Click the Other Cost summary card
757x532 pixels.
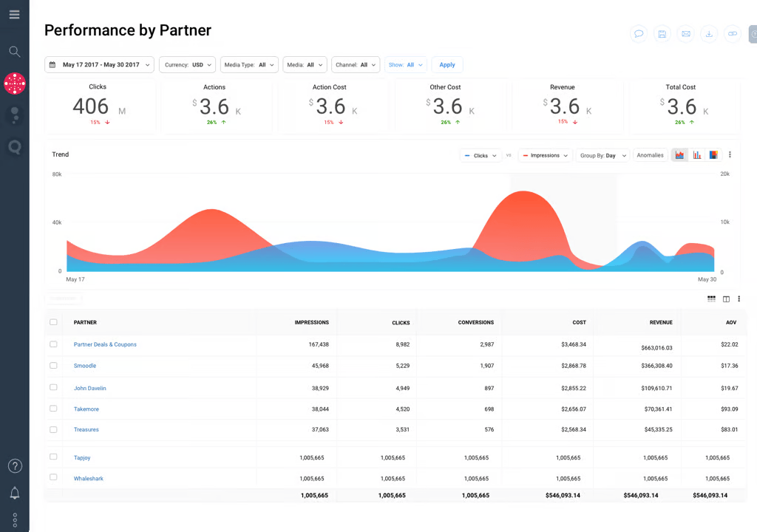click(450, 106)
